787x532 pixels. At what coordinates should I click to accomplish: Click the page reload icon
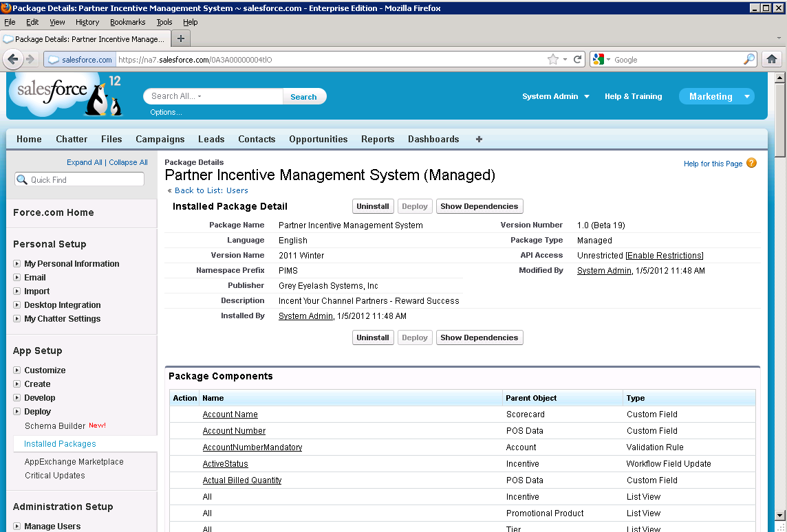578,60
